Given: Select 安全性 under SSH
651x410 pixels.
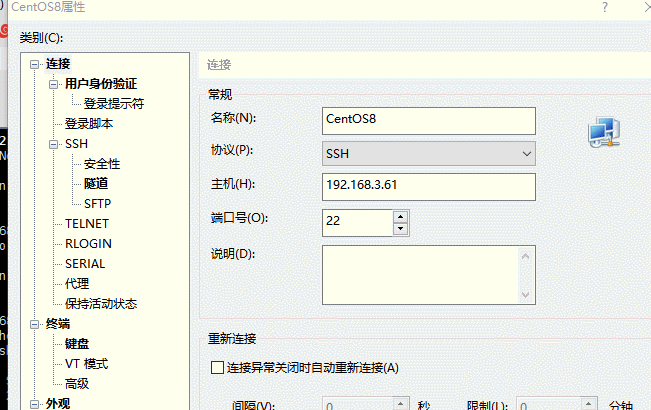Looking at the screenshot, I should tap(102, 164).
